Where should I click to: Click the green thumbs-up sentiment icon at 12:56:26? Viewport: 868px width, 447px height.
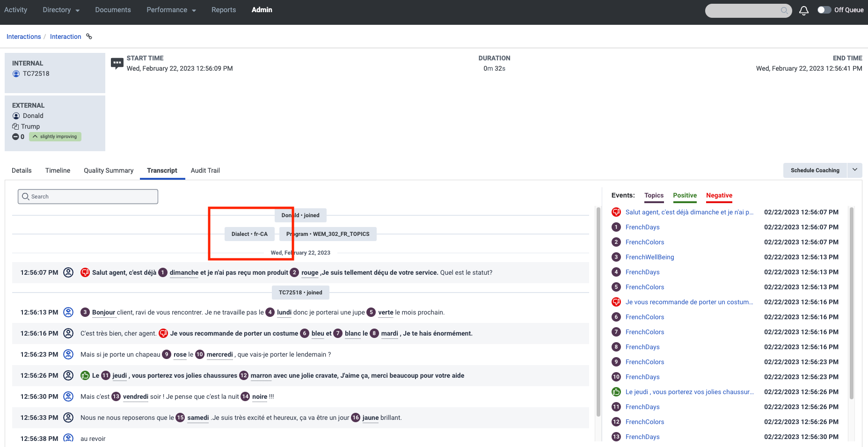tap(85, 375)
